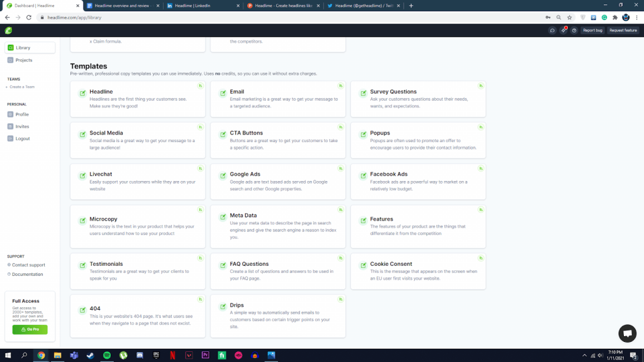
Task: Select the Testimonials template title
Action: [106, 264]
